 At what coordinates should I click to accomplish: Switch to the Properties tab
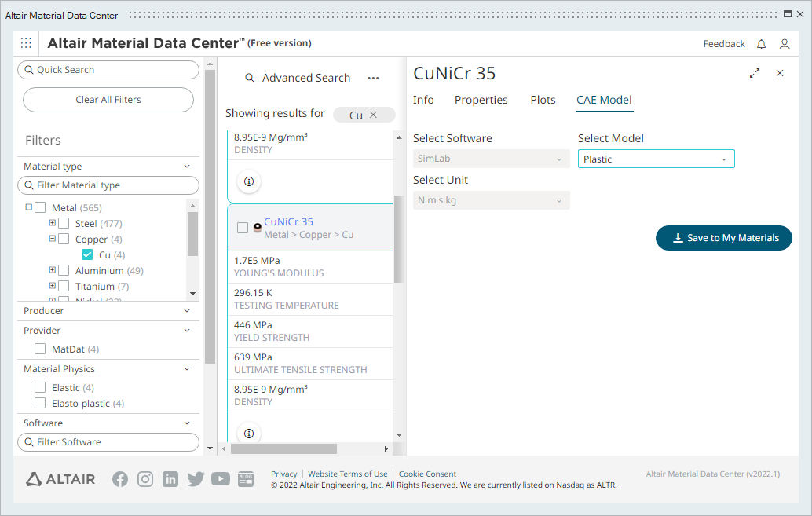(x=481, y=100)
